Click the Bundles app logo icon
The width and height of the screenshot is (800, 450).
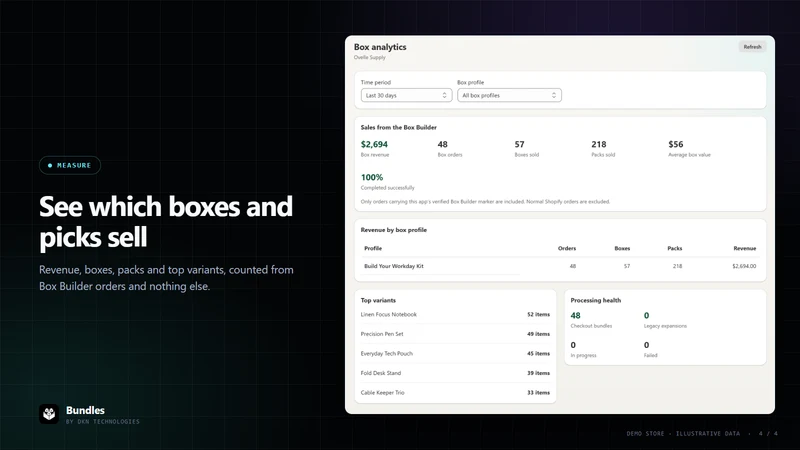click(x=49, y=414)
